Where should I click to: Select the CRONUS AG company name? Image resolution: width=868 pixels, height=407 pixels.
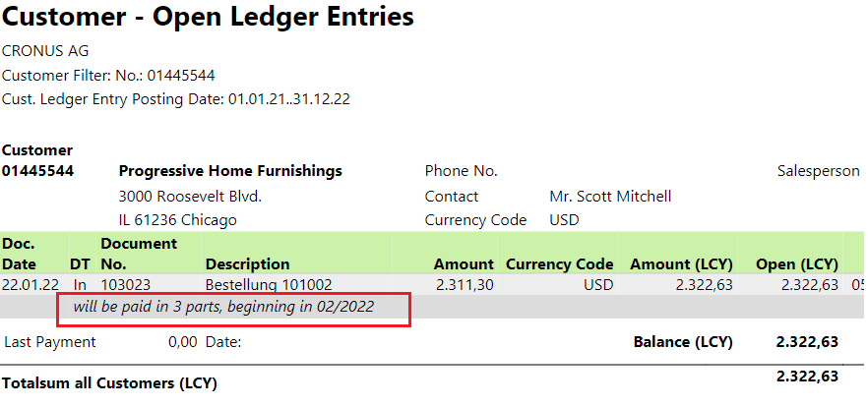(x=45, y=51)
